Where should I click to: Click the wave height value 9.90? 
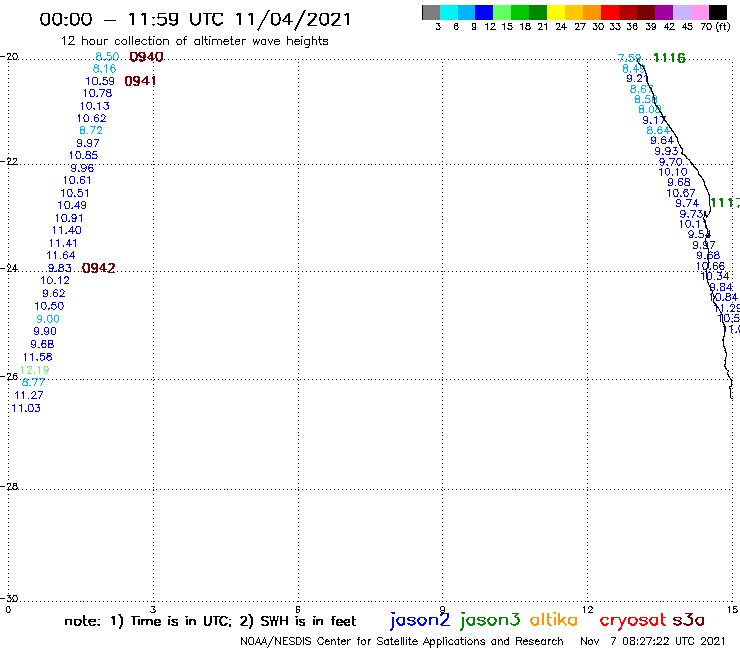coord(45,331)
